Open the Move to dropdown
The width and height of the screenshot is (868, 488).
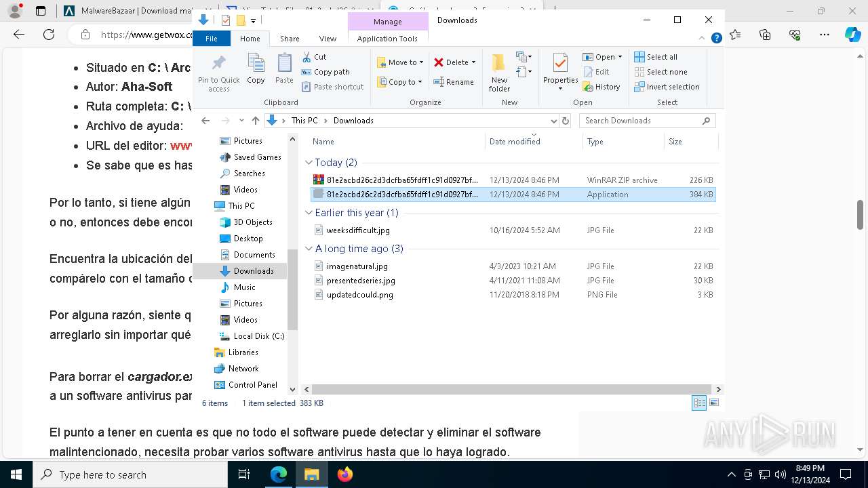400,62
